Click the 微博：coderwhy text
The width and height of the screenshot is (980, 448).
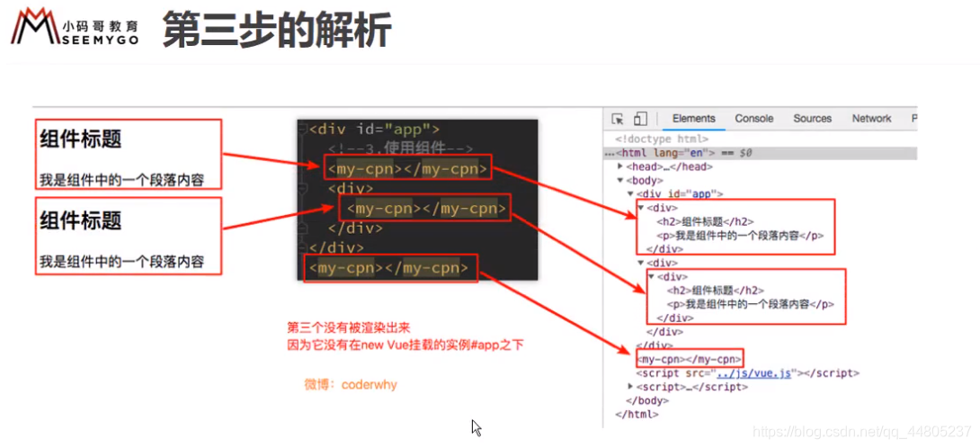coord(350,385)
